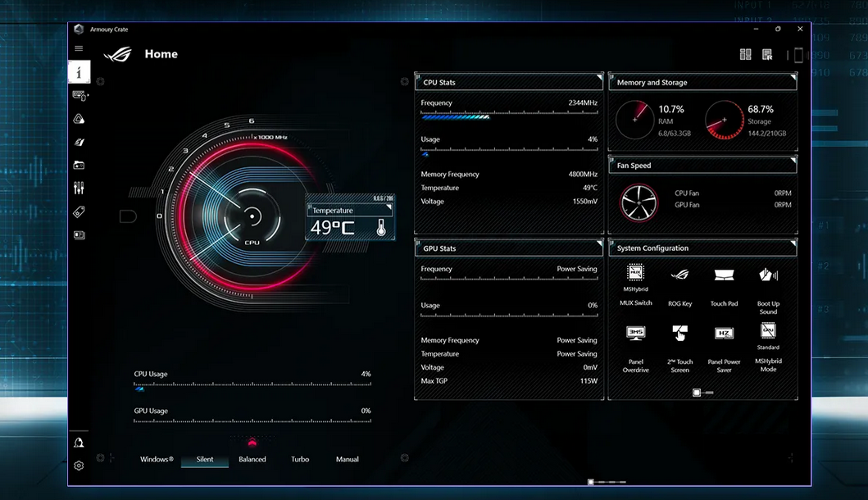868x500 pixels.
Task: Select the Silent operating mode
Action: pos(205,459)
